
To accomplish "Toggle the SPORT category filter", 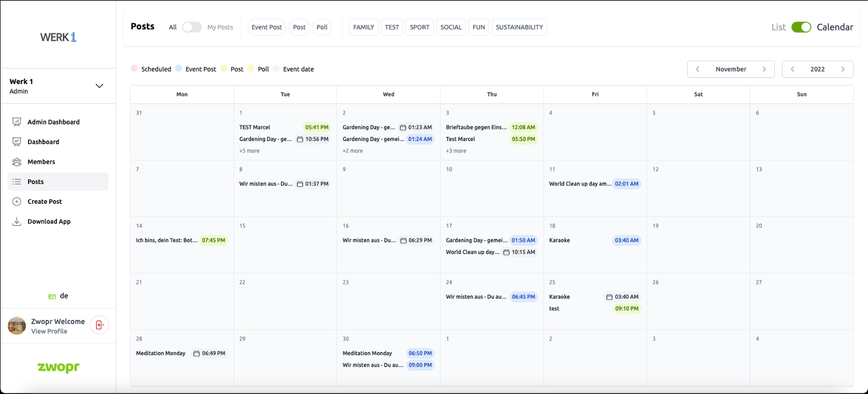I will [x=420, y=27].
